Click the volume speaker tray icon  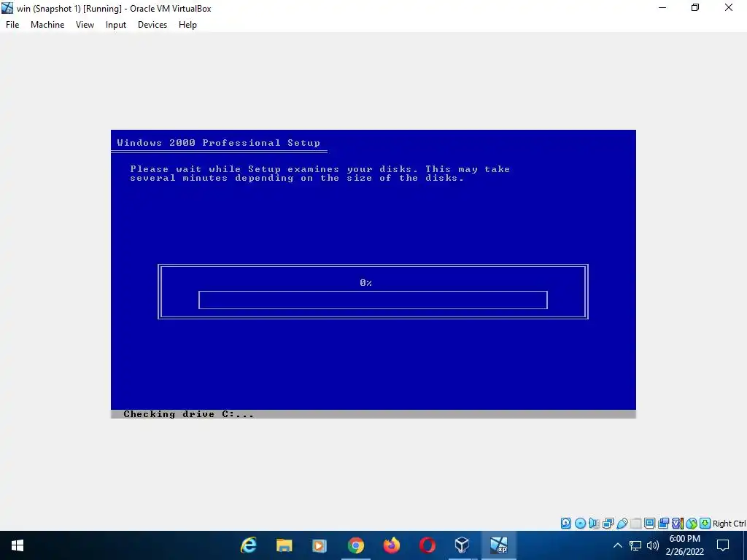pos(653,545)
